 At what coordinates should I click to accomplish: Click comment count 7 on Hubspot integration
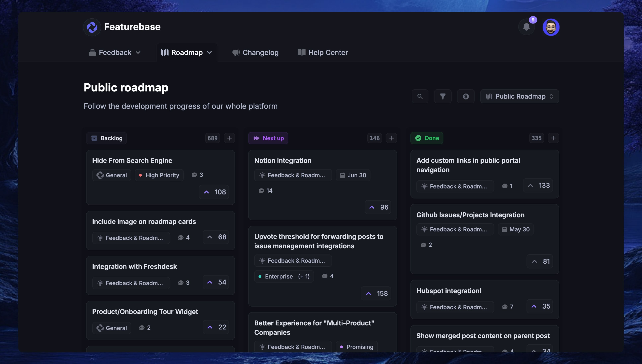click(x=507, y=307)
